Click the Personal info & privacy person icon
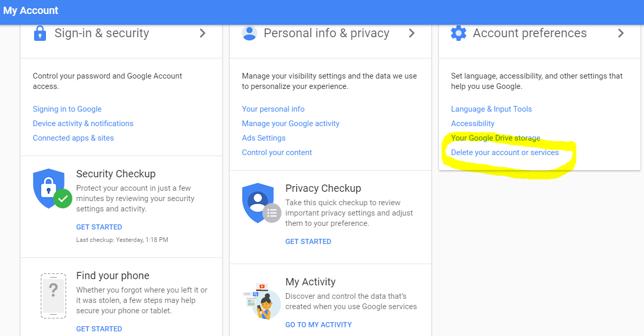 click(249, 33)
